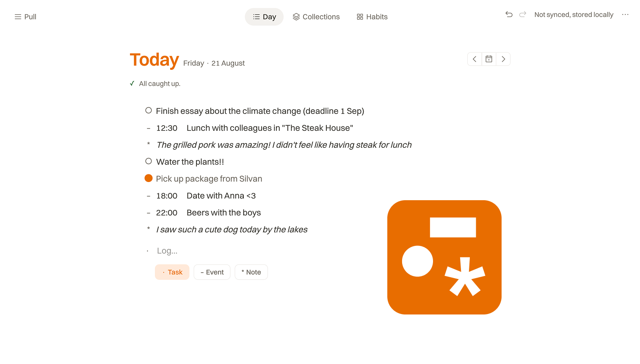Click the orange app logo image
The width and height of the screenshot is (640, 364).
(x=444, y=257)
